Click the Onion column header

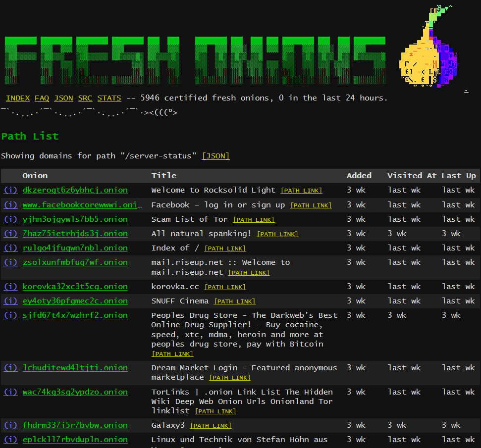[x=35, y=176]
